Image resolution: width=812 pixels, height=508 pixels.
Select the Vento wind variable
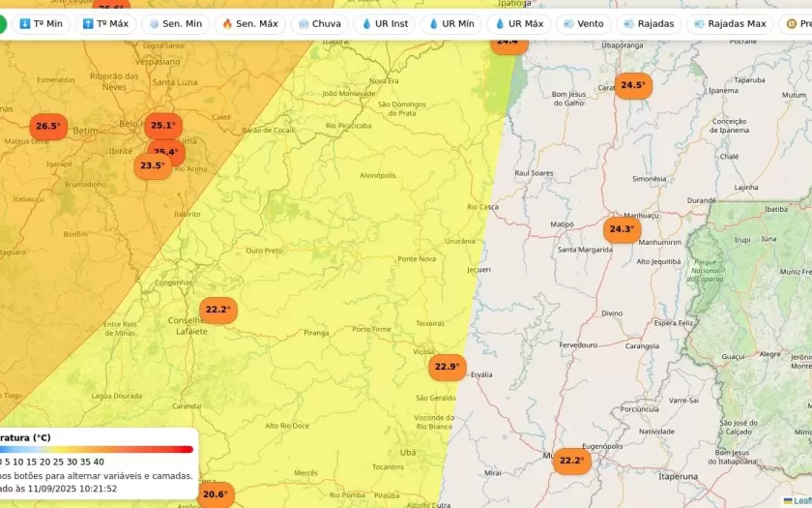583,23
